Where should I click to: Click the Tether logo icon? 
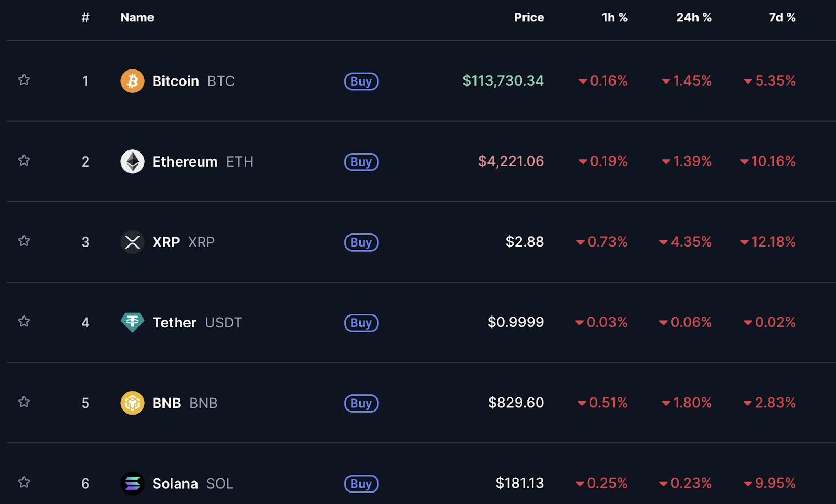pyautogui.click(x=132, y=322)
